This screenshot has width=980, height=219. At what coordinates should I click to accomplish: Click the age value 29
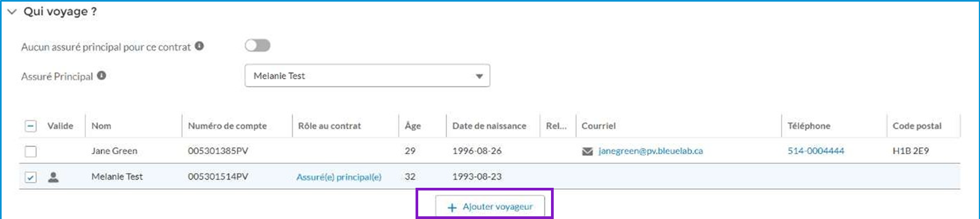point(410,151)
